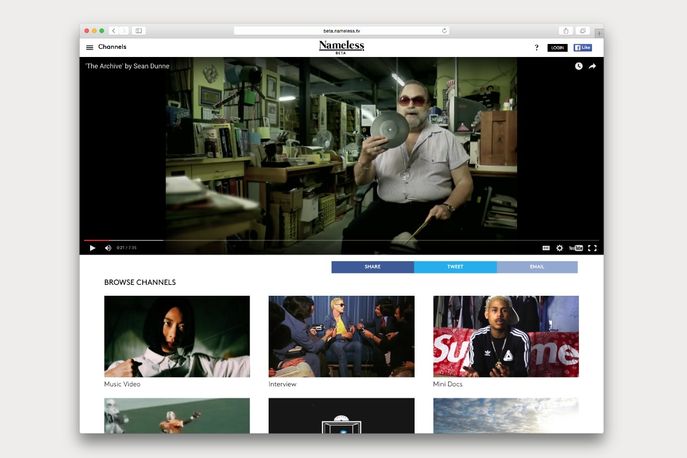The image size is (687, 458).
Task: Click the YouTube logo in player
Action: (x=576, y=247)
